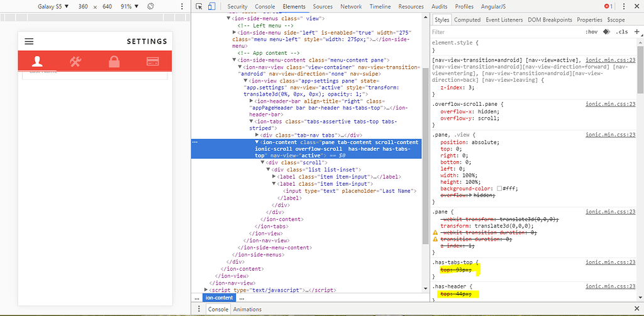Expand the ion-header-bar node
This screenshot has height=316, width=644.
point(252,101)
